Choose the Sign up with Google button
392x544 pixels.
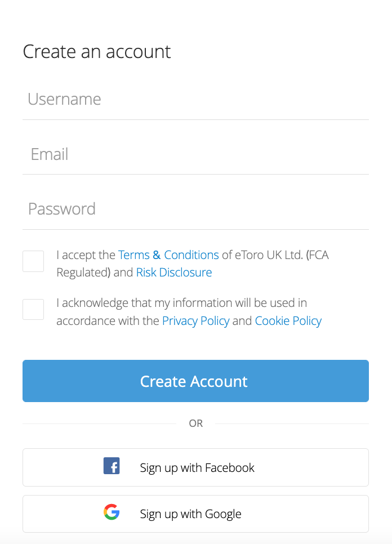(195, 514)
